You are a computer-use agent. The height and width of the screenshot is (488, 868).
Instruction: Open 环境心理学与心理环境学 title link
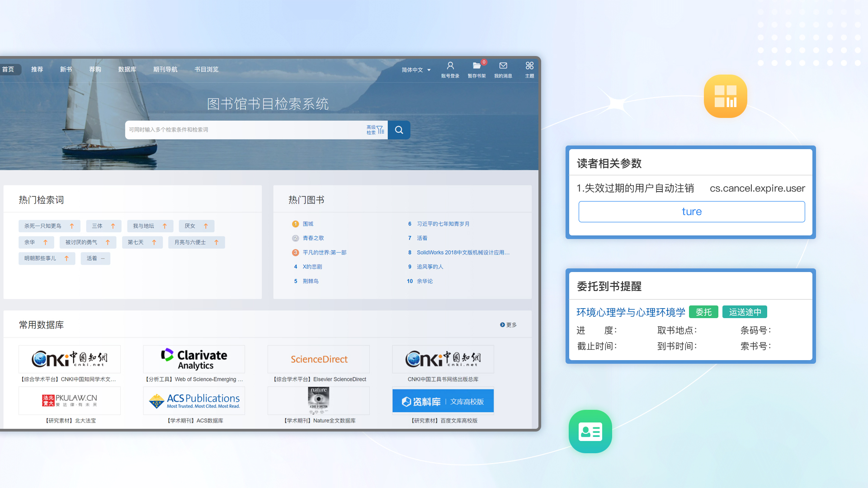point(631,312)
